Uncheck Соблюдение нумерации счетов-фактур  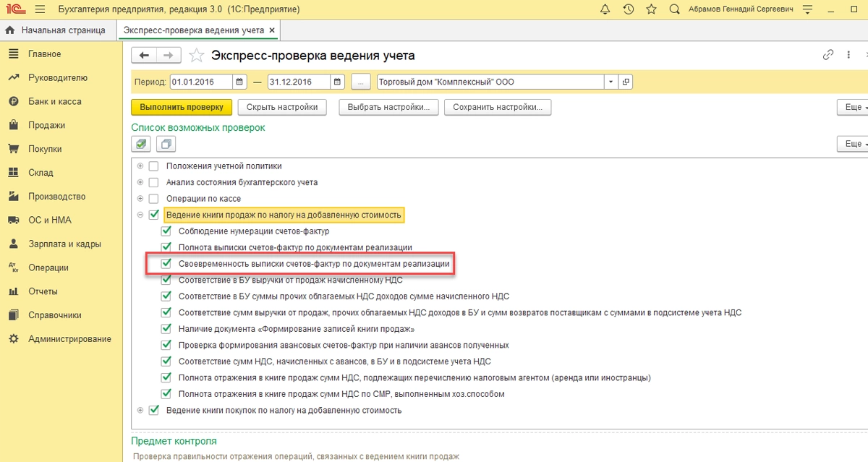[166, 231]
